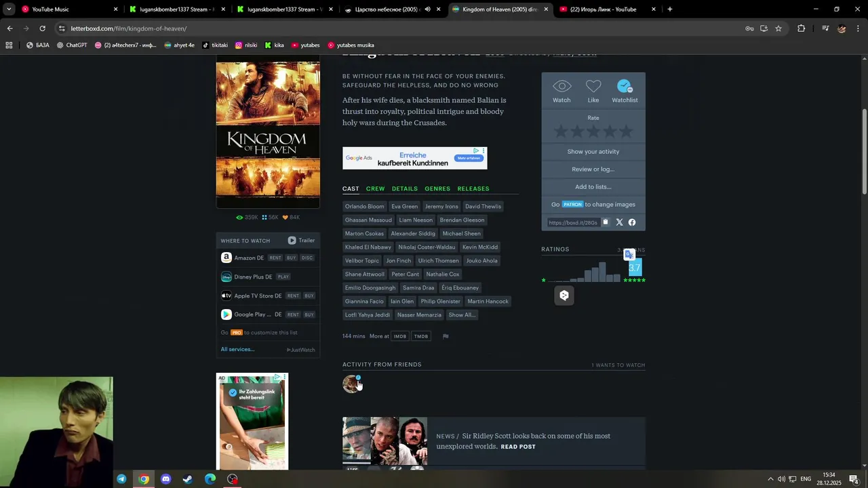Switch to CREW tab
Screen dimensions: 868x488
point(375,188)
